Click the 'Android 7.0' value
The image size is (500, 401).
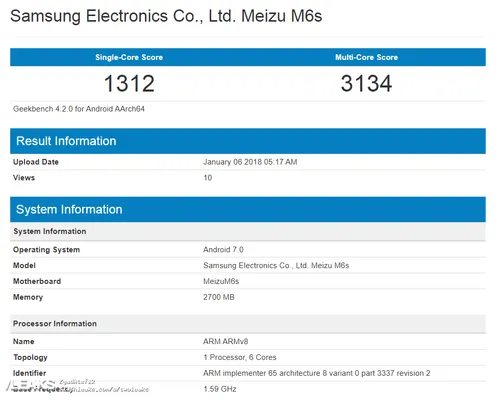tap(223, 250)
